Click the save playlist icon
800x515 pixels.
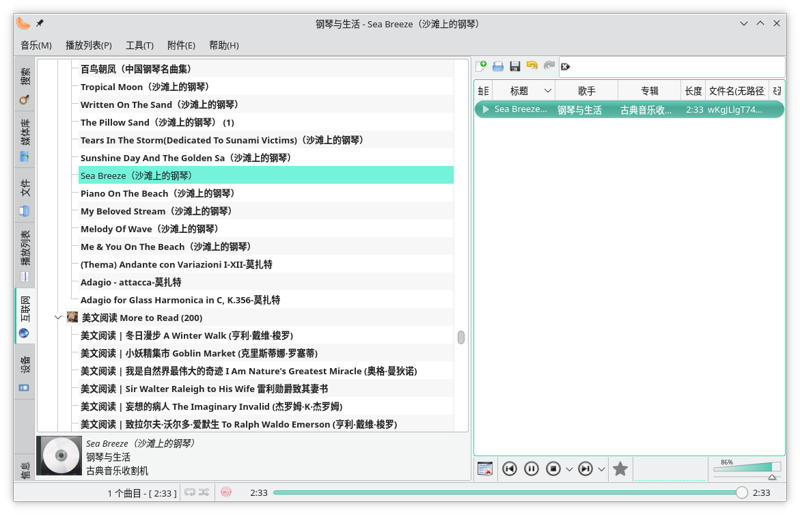(x=515, y=66)
